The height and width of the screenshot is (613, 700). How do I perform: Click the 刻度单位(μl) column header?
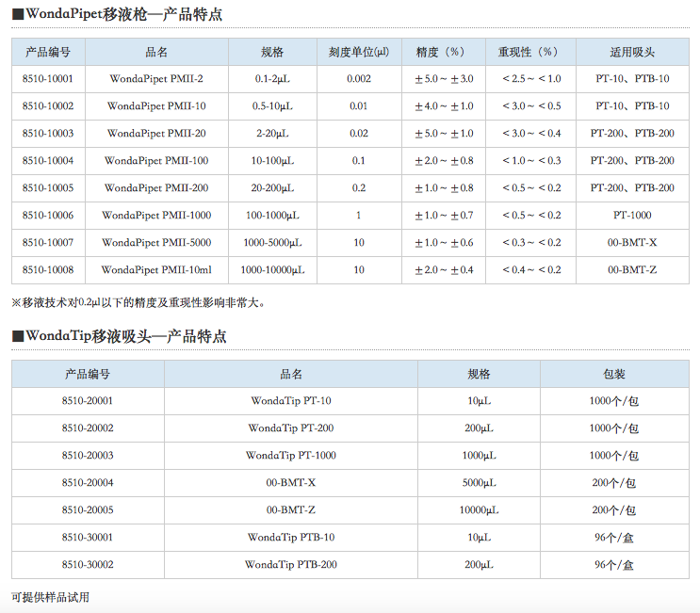359,52
